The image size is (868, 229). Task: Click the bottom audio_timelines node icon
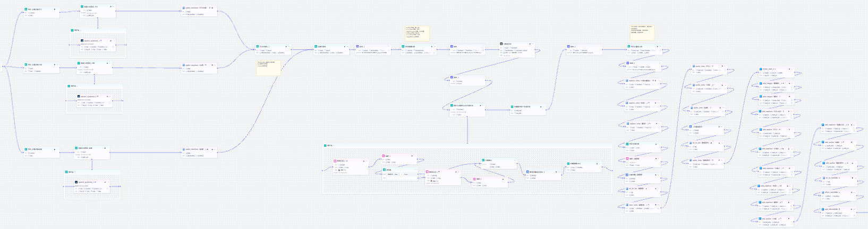(x=184, y=149)
